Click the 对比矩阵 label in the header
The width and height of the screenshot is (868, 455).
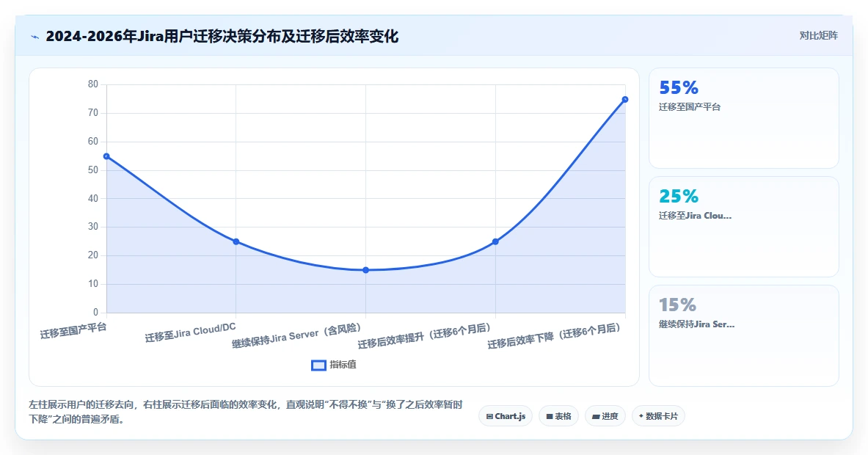coord(818,35)
